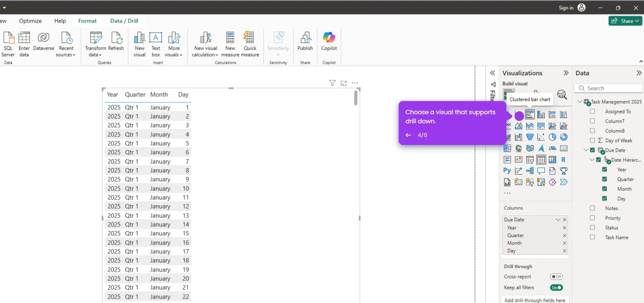Open the Optimize ribbon tab
Image resolution: width=644 pixels, height=303 pixels.
click(30, 21)
